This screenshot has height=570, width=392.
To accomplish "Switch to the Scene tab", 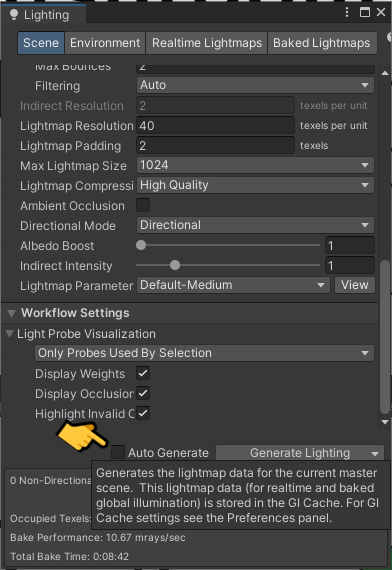I will (x=41, y=43).
